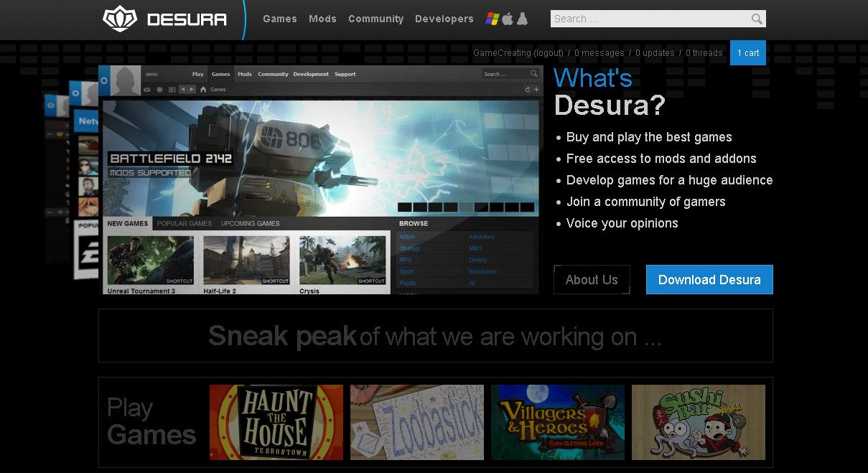The height and width of the screenshot is (473, 868).
Task: Select the Linux penguin platform icon
Action: 522,19
